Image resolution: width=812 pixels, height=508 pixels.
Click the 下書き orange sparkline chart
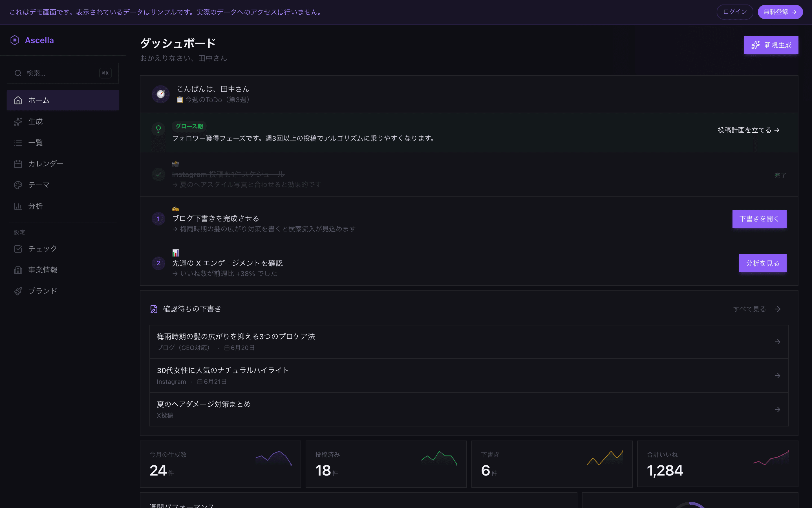point(605,457)
